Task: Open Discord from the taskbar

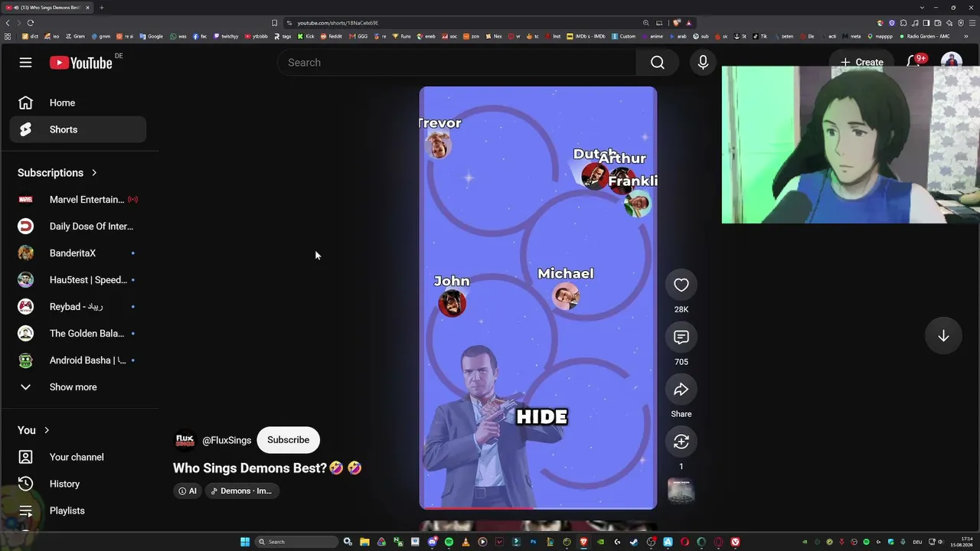Action: [432, 542]
